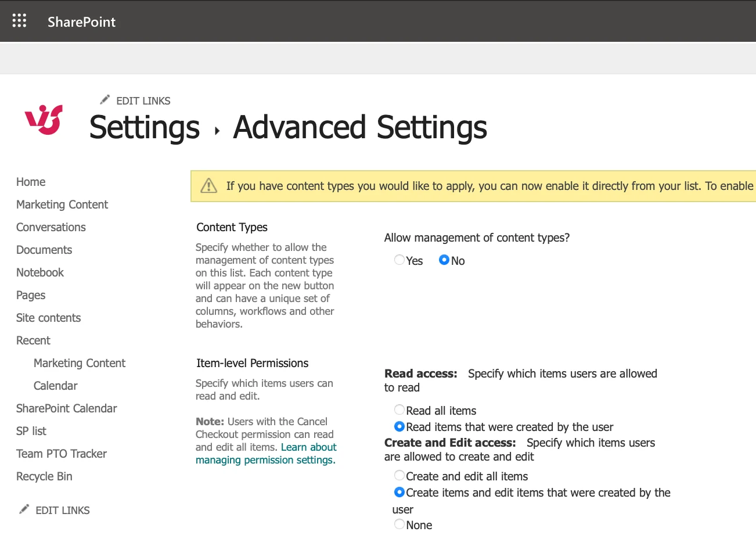The height and width of the screenshot is (546, 756).
Task: Select Yes for content type management
Action: click(x=399, y=260)
